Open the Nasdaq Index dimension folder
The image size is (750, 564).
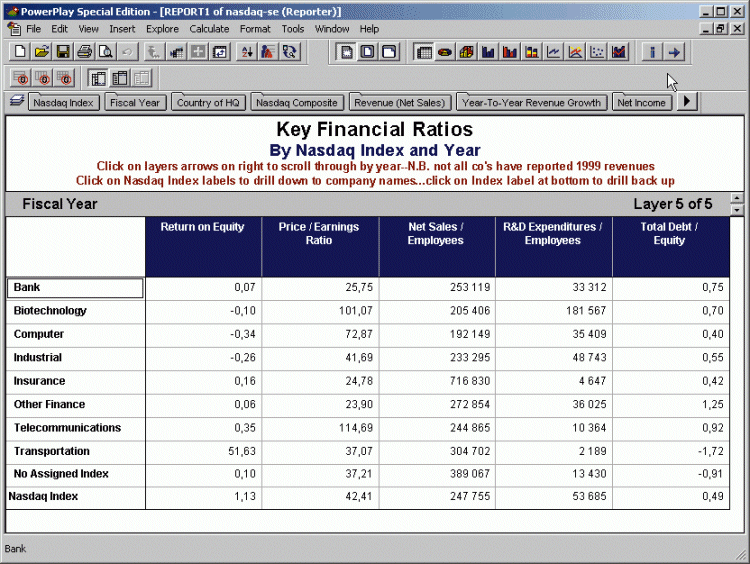64,102
